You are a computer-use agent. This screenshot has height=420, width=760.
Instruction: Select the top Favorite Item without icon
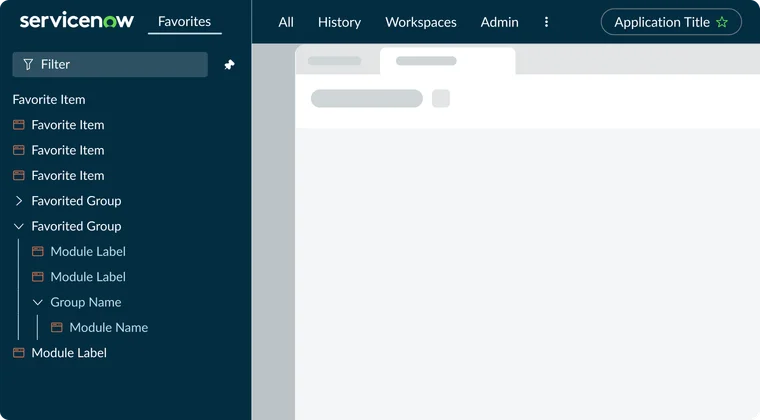pos(49,99)
